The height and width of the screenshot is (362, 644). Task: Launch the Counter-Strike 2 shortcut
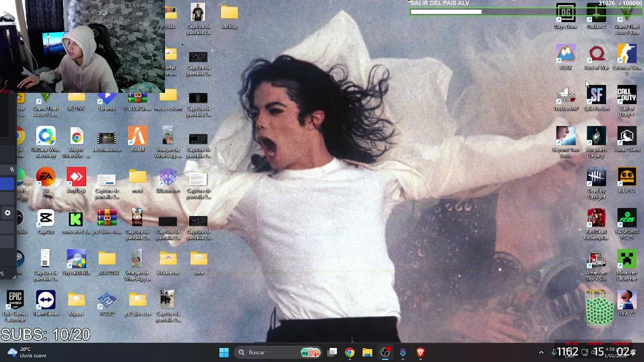point(627,60)
